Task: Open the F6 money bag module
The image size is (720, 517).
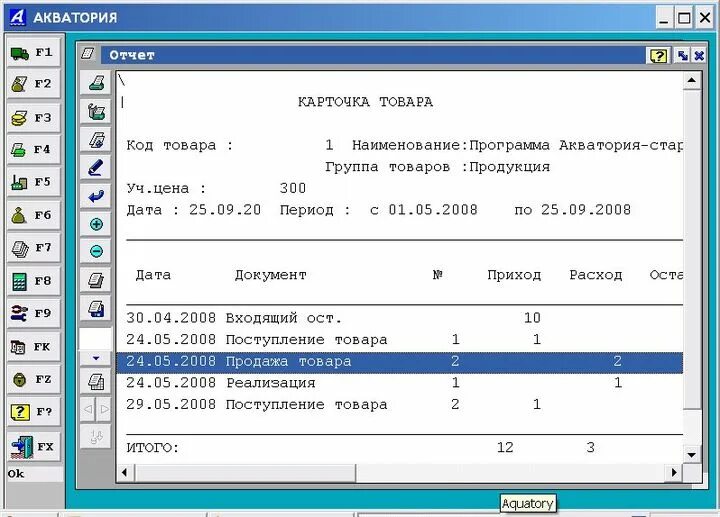Action: [x=34, y=215]
